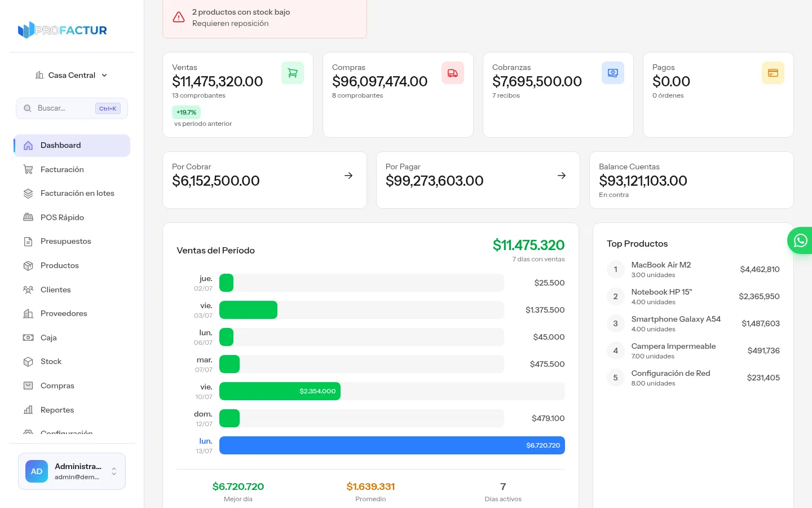The width and height of the screenshot is (812, 508).
Task: Click the +19.7% badge in Ventas
Action: point(186,112)
